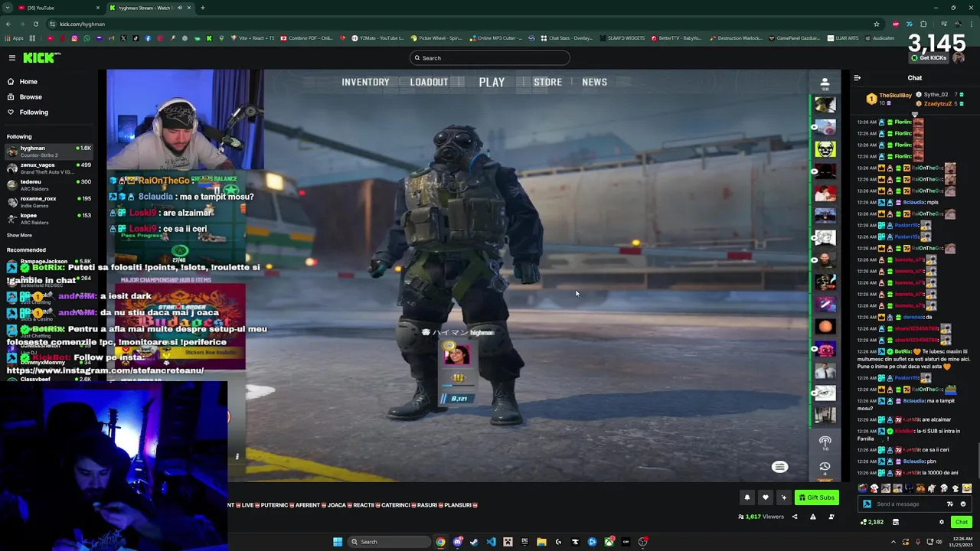Click the 2,182 channel points balance
Viewport: 980px width, 551px height.
872,522
